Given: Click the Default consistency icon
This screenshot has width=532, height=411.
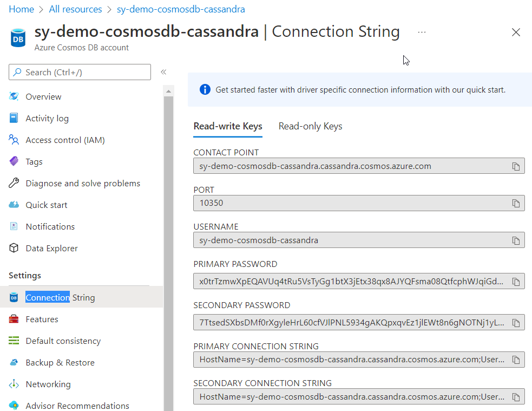Looking at the screenshot, I should click(x=14, y=341).
